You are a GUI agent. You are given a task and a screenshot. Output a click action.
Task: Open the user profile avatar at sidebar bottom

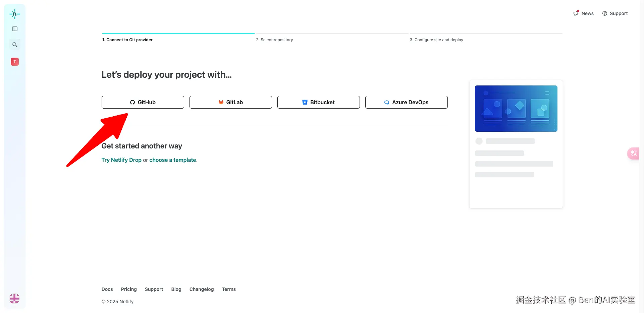click(x=14, y=298)
